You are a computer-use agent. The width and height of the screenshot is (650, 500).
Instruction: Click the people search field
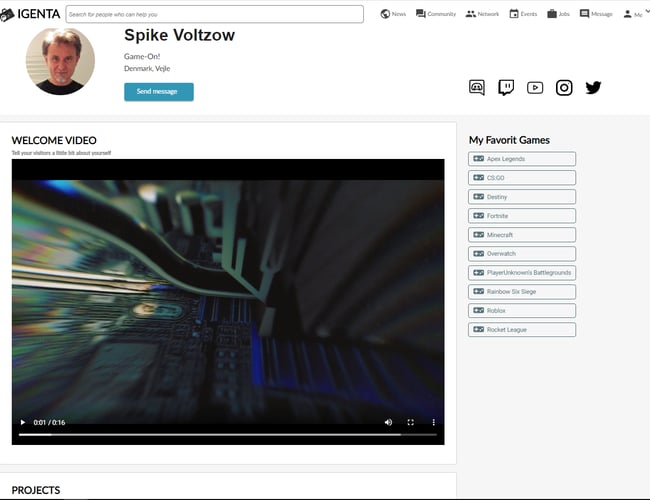[x=214, y=14]
